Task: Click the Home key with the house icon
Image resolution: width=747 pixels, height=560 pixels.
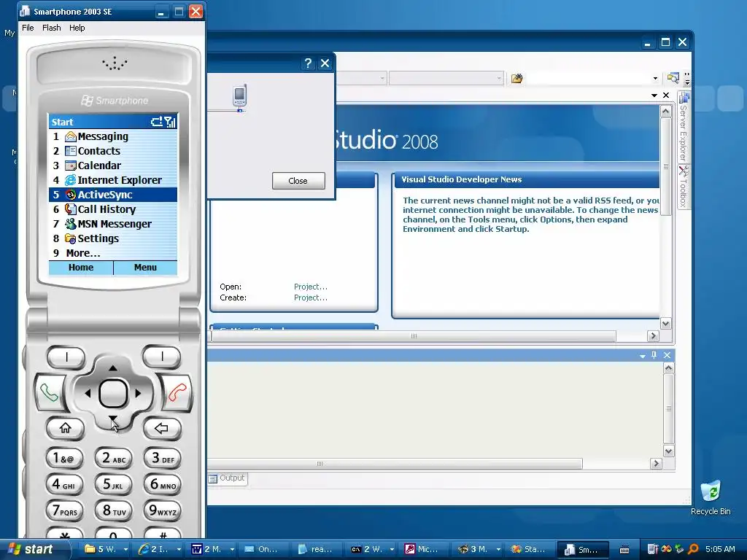Action: pyautogui.click(x=65, y=428)
